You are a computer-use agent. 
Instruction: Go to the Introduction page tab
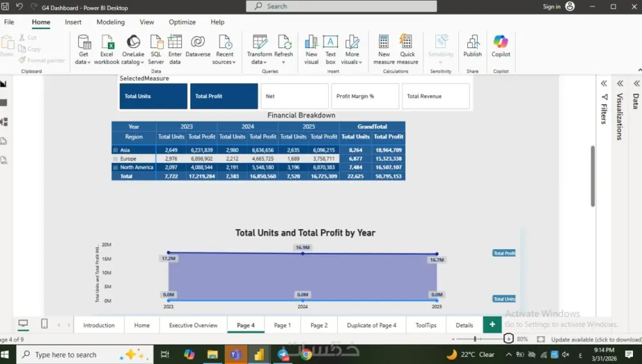pyautogui.click(x=99, y=325)
